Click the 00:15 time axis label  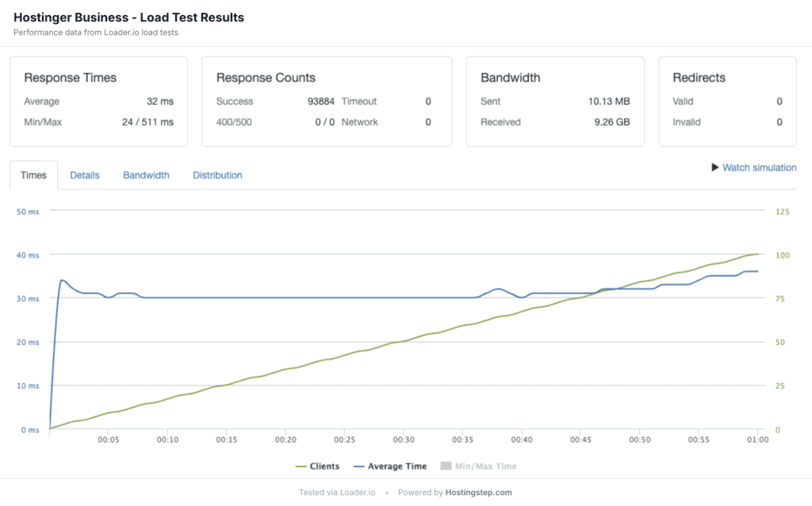[x=226, y=439]
